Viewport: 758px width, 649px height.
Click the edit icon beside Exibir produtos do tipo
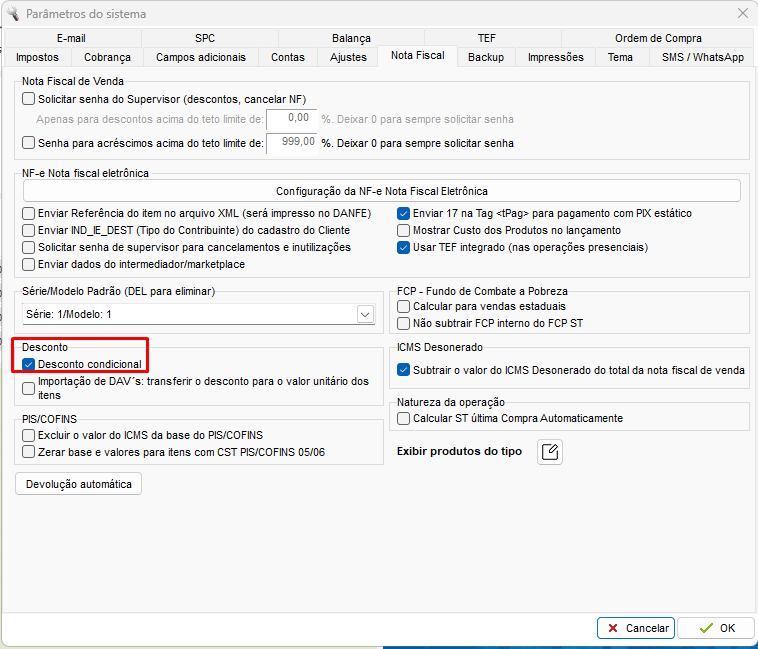pyautogui.click(x=549, y=452)
